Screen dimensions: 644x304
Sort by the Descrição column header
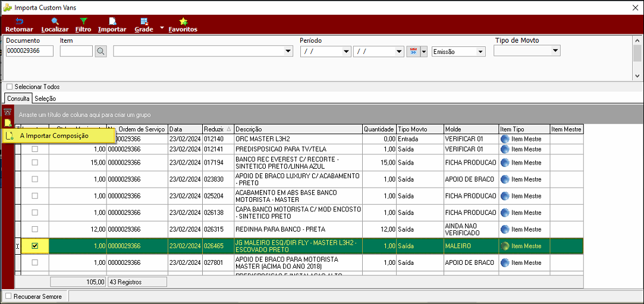(298, 129)
